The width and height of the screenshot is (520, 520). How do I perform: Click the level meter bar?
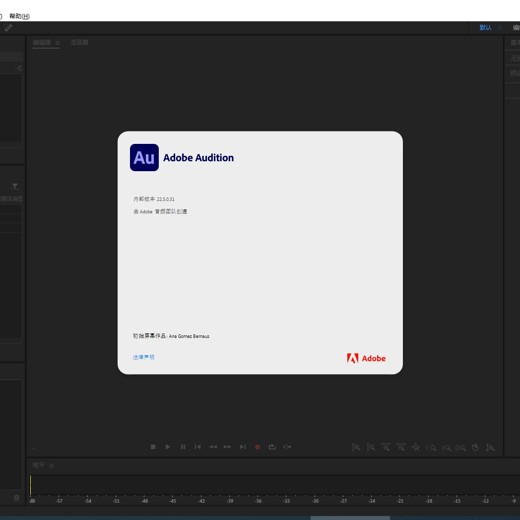(274, 485)
